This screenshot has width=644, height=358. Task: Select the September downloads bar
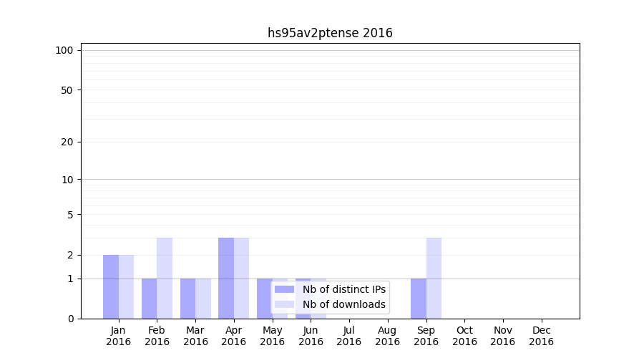pyautogui.click(x=434, y=278)
